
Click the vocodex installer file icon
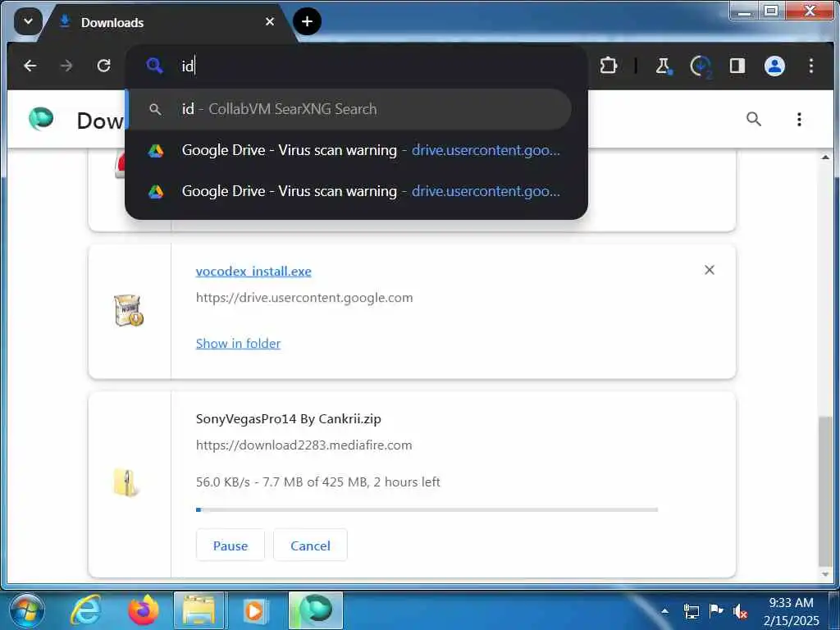tap(129, 310)
